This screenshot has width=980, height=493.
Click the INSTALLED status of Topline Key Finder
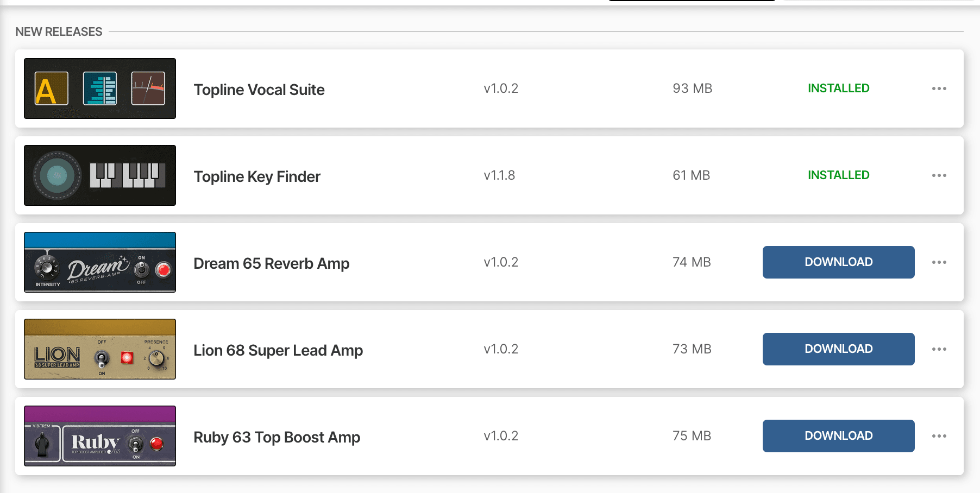(838, 175)
